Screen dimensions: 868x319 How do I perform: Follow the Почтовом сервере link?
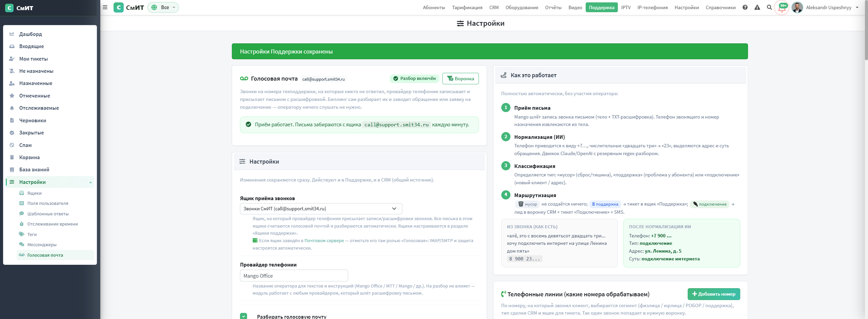click(x=324, y=241)
